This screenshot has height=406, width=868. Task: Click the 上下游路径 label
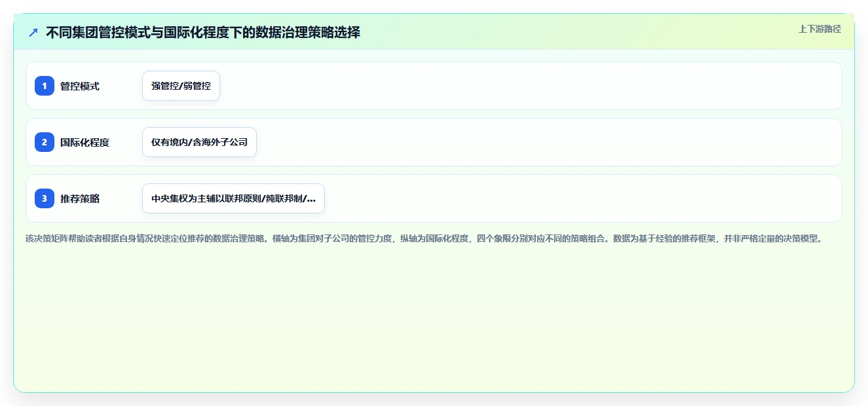820,29
